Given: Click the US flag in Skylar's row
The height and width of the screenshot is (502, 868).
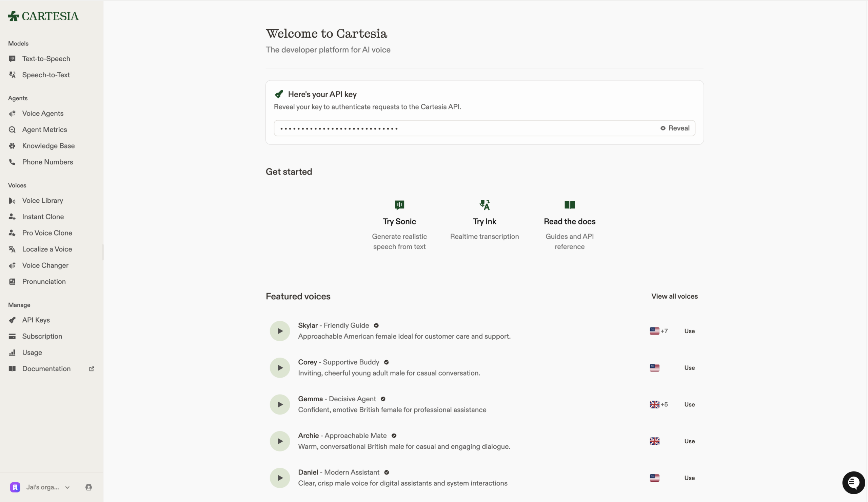Looking at the screenshot, I should (654, 331).
